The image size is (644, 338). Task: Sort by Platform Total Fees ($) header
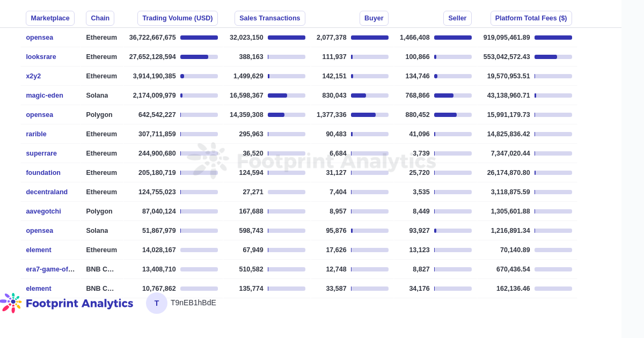[x=531, y=18]
